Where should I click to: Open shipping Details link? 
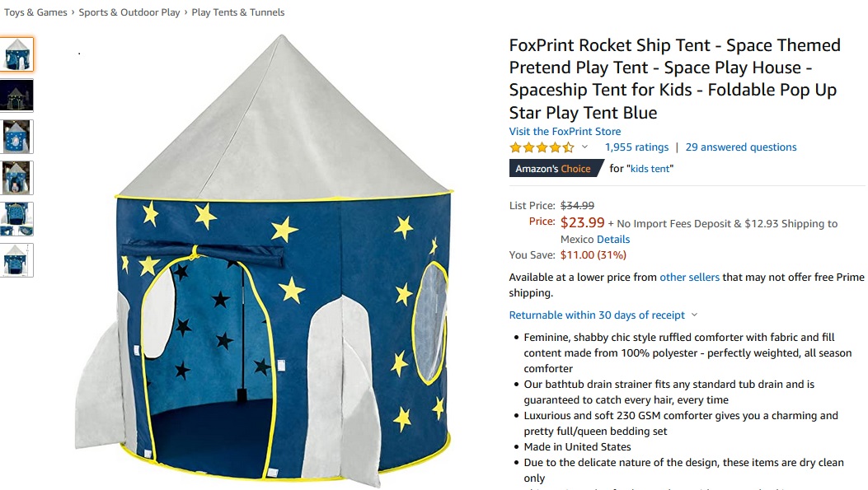pos(613,239)
